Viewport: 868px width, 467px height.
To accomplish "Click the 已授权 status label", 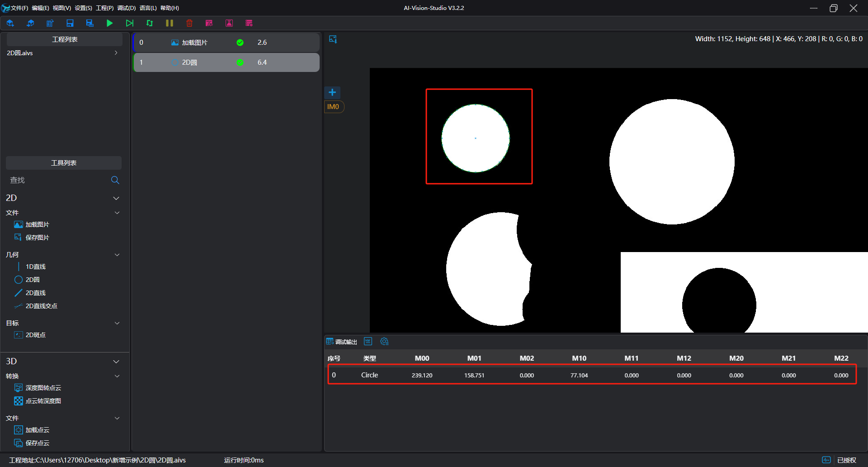I will [847, 460].
